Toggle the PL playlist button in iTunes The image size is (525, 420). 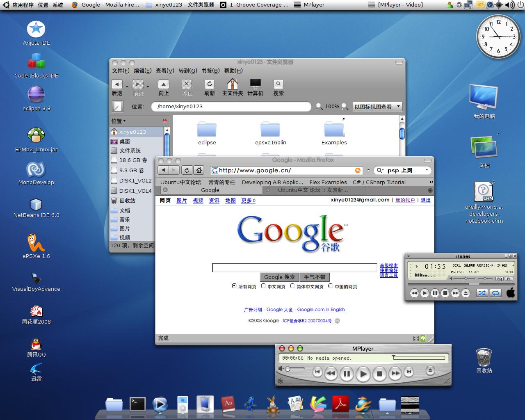509,279
